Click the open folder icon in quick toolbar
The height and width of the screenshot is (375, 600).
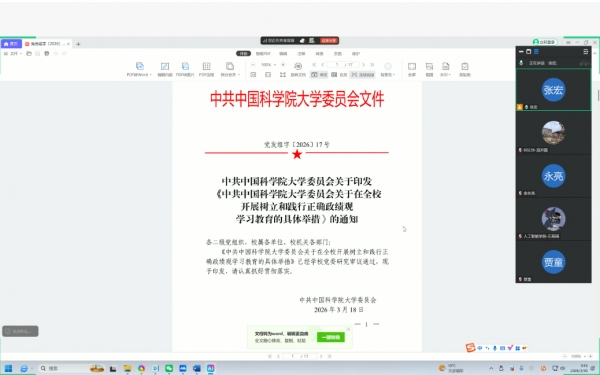tap(29, 54)
